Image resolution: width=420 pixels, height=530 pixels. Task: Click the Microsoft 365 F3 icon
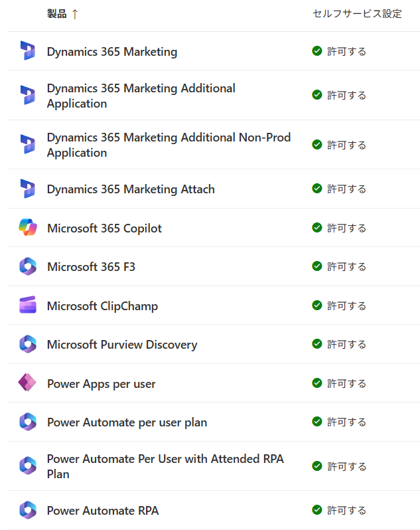tap(28, 266)
